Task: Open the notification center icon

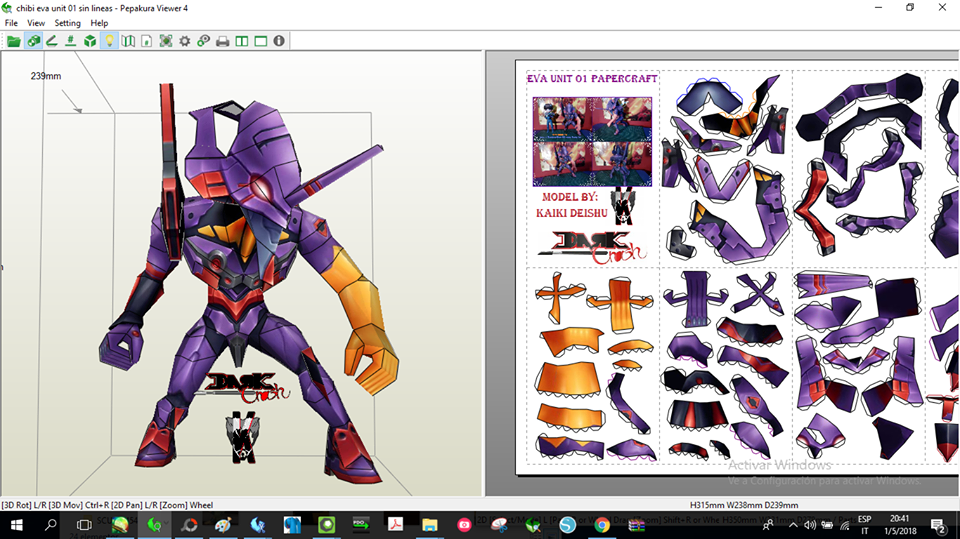Action: click(x=937, y=525)
